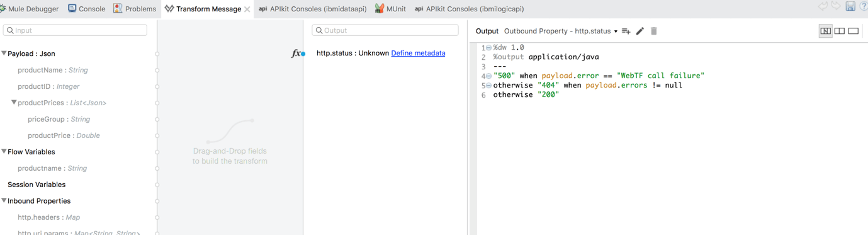This screenshot has width=868, height=235.
Task: Switch to the source-only layout view
Action: click(854, 31)
